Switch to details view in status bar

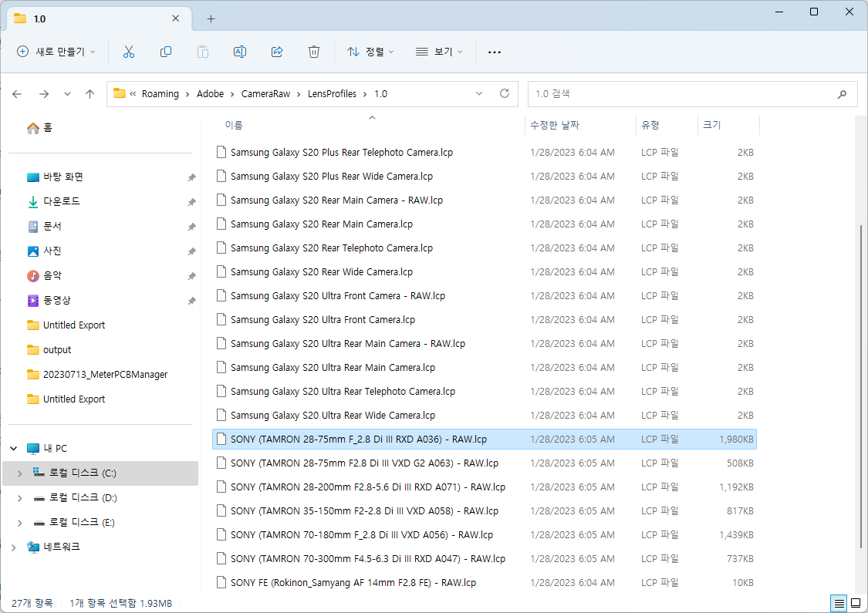tap(839, 603)
